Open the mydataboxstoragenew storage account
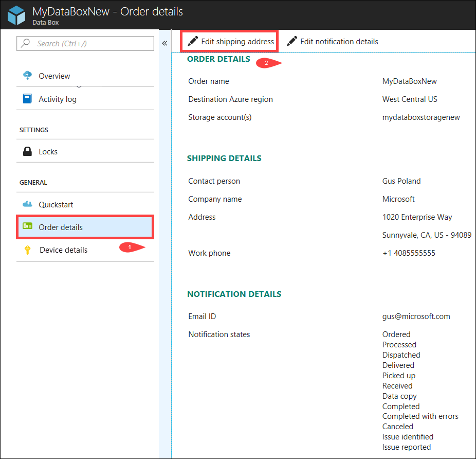The image size is (476, 459). click(421, 117)
